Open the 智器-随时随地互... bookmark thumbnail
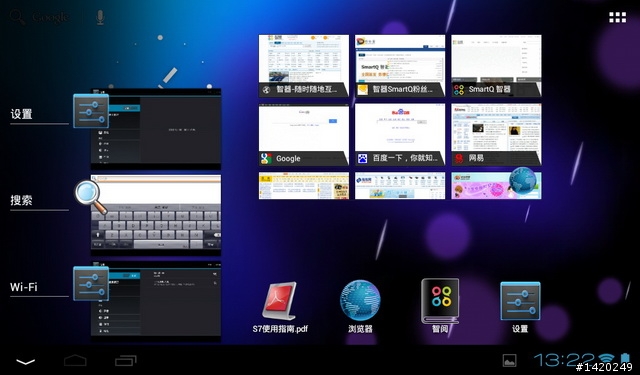The width and height of the screenshot is (640, 375). [x=304, y=66]
